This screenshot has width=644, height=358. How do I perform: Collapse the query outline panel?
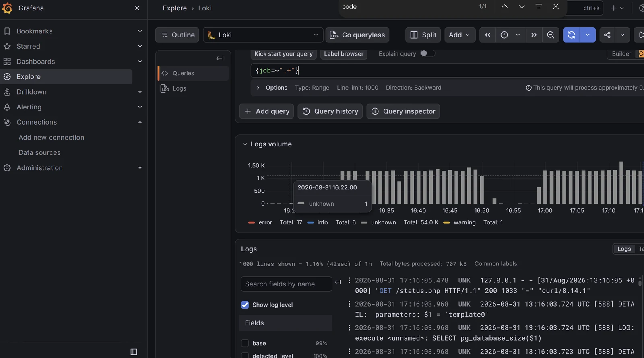coord(220,58)
